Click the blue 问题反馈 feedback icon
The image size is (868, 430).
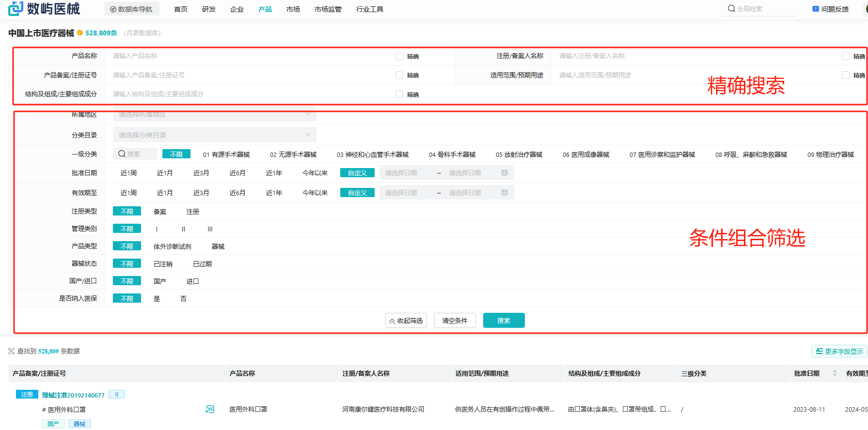[x=816, y=9]
